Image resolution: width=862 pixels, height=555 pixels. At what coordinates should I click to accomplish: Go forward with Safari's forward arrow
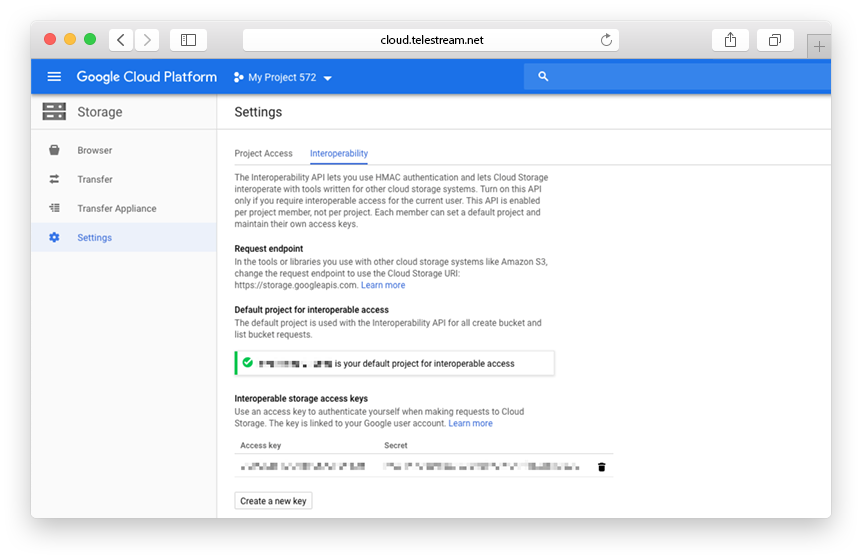[x=147, y=40]
